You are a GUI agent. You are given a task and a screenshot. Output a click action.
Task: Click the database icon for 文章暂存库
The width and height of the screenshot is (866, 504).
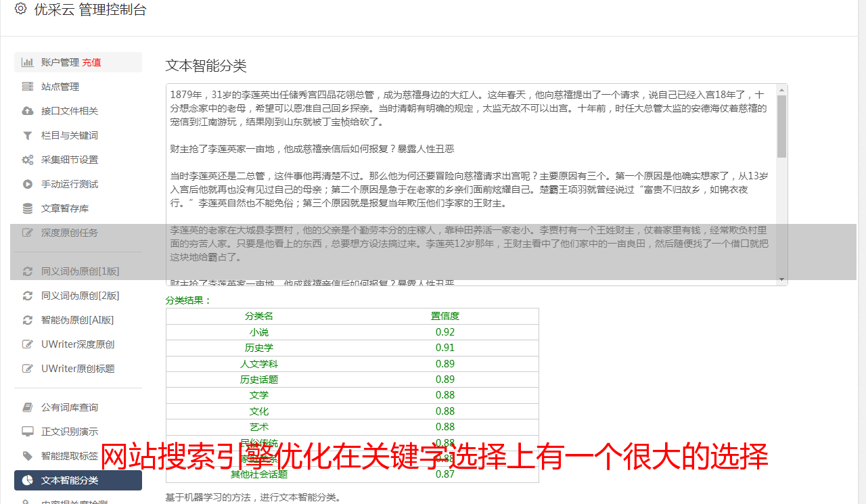[28, 208]
